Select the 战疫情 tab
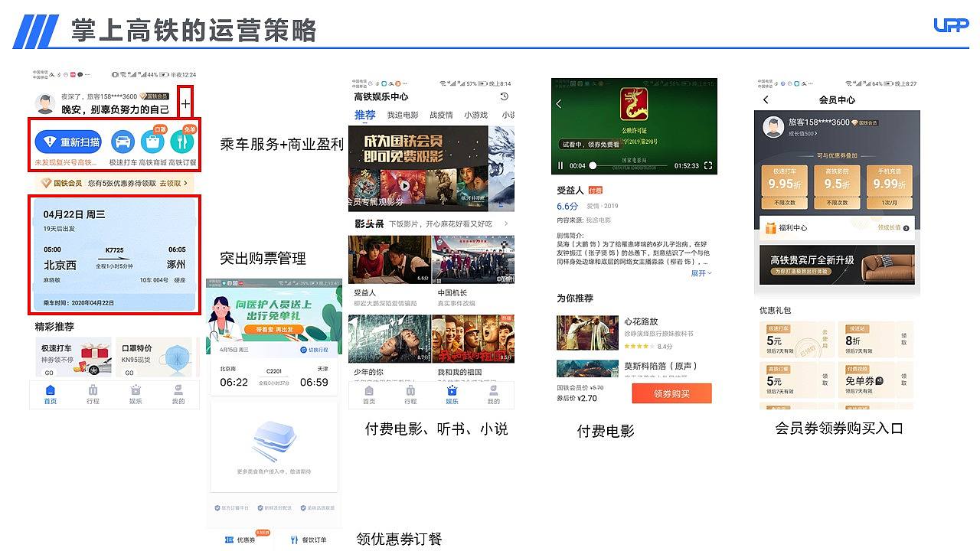The height and width of the screenshot is (551, 980). (441, 115)
